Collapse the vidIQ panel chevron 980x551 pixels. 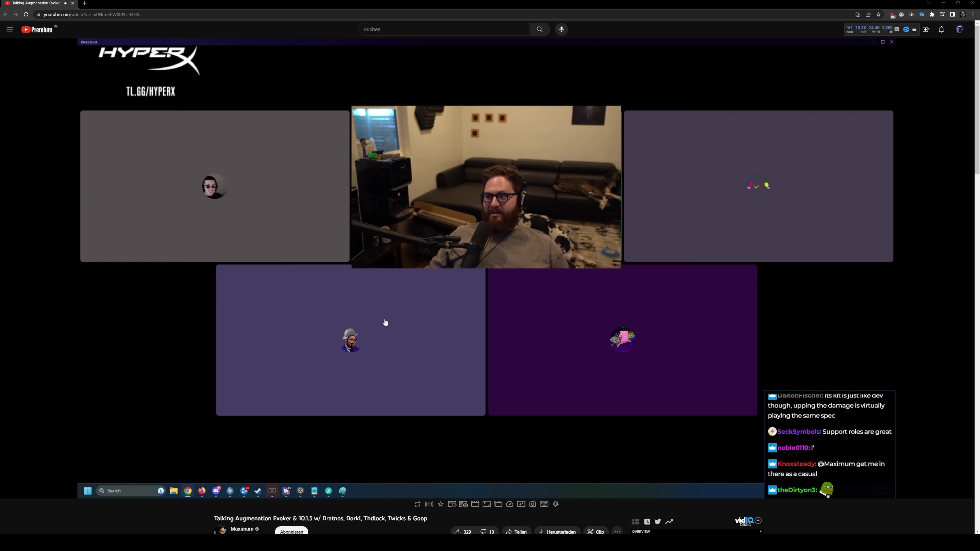pos(758,520)
